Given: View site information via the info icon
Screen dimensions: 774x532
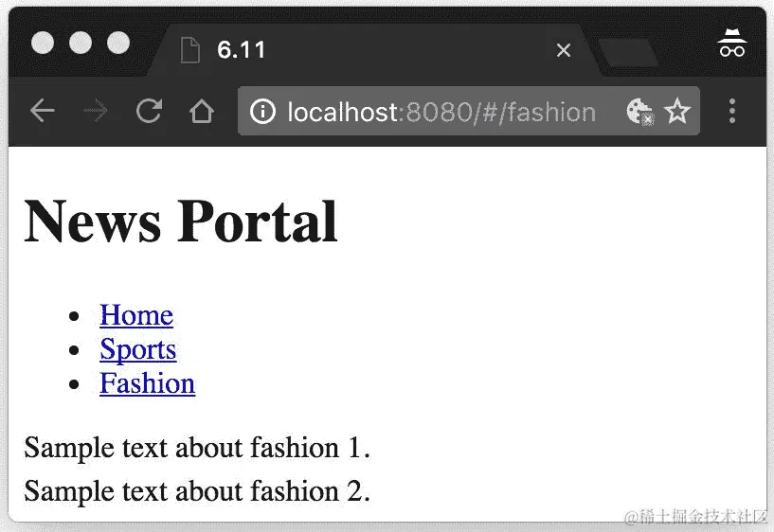Looking at the screenshot, I should tap(262, 111).
